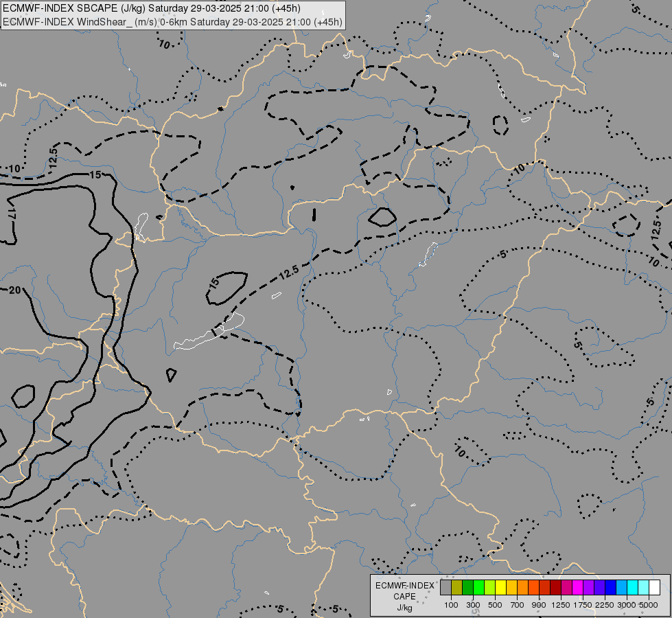The height and width of the screenshot is (618, 672).
Task: Pick the cyan swatch after 3000 tick
Action: click(633, 587)
